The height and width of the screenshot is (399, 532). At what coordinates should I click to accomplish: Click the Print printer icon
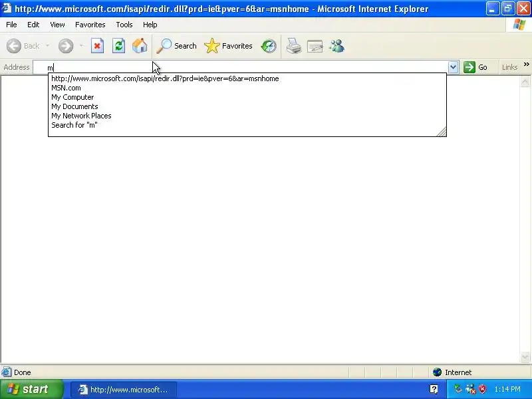[294, 46]
